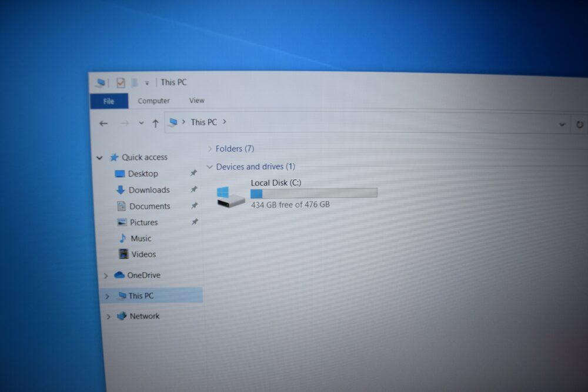Expand the chevron after This PC breadcrumb
Image resolution: width=588 pixels, height=392 pixels.
tap(224, 122)
